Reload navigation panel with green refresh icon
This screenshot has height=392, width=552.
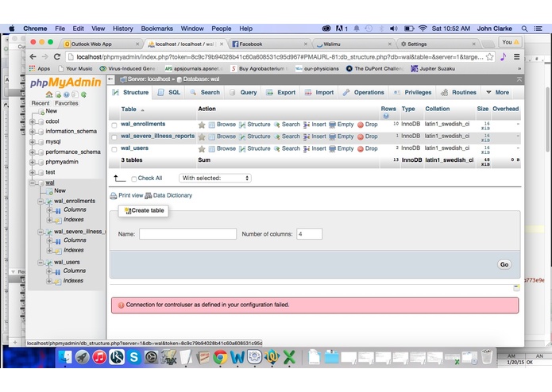tap(83, 94)
